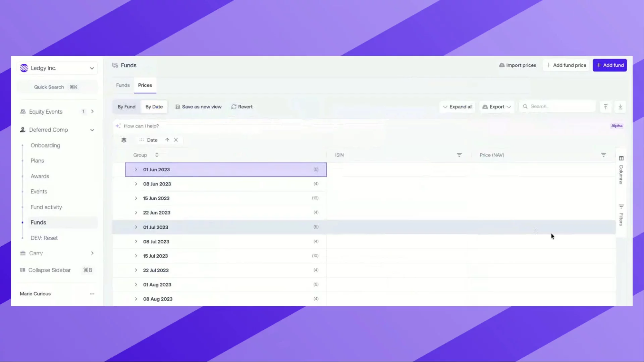Open Fund activity in sidebar
Screen dimensions: 644x362
[46, 207]
